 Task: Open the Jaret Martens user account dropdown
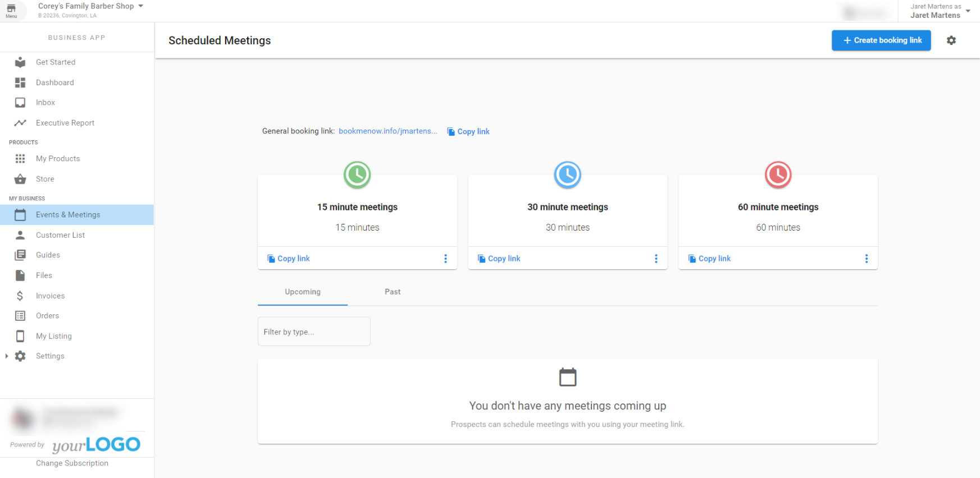(x=967, y=11)
